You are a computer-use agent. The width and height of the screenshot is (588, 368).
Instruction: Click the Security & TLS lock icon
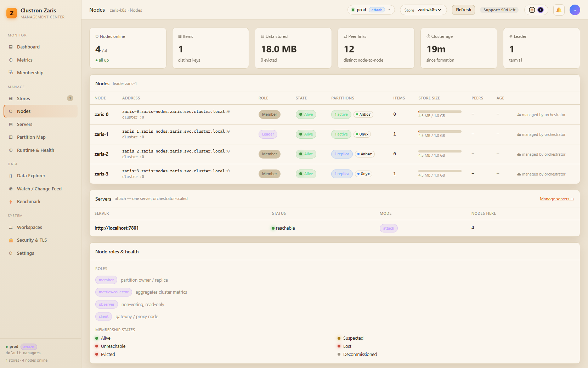[11, 240]
